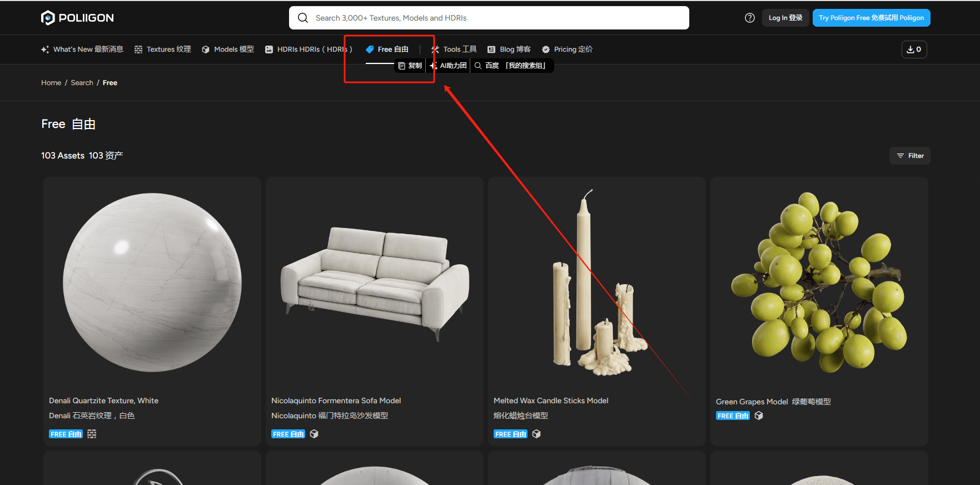
Task: Open the Textures menu
Action: pos(162,50)
